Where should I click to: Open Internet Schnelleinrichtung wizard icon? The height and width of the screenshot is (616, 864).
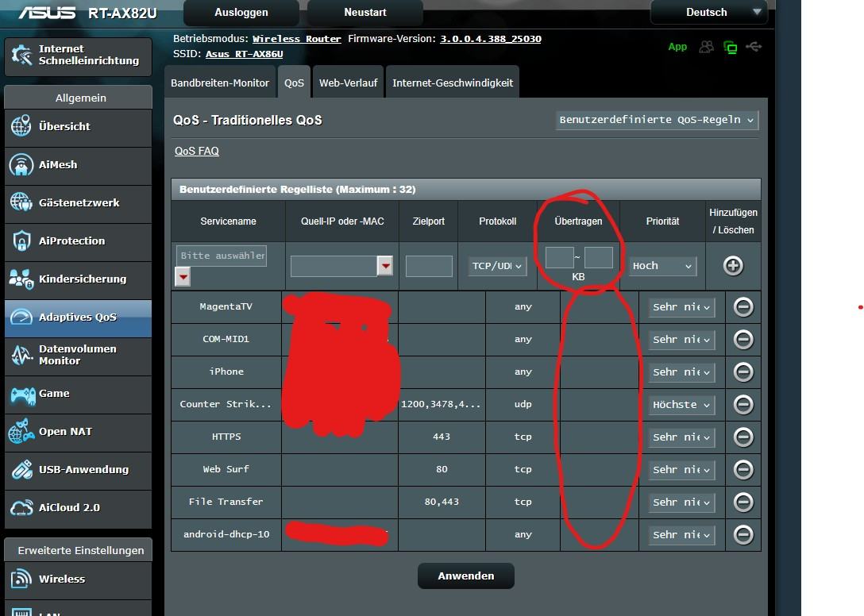coord(21,55)
